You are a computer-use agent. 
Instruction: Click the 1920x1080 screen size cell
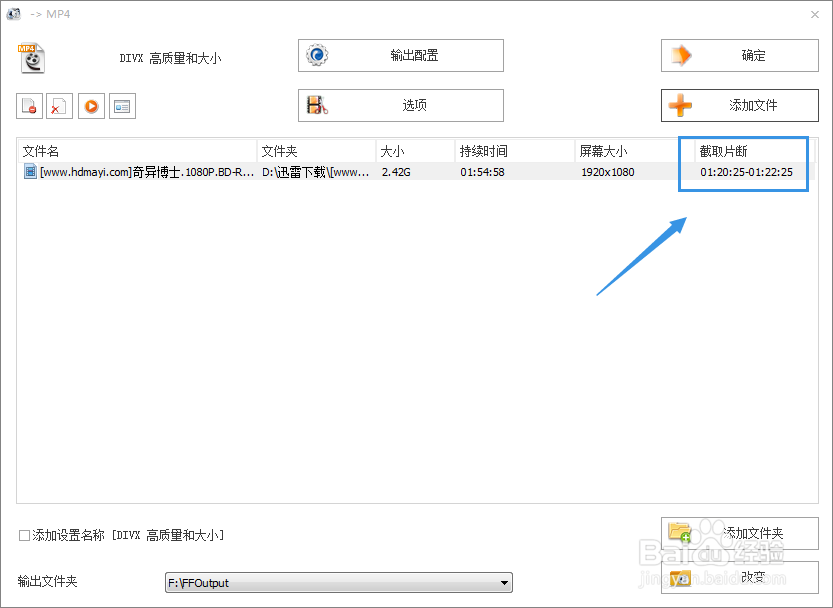[x=608, y=172]
